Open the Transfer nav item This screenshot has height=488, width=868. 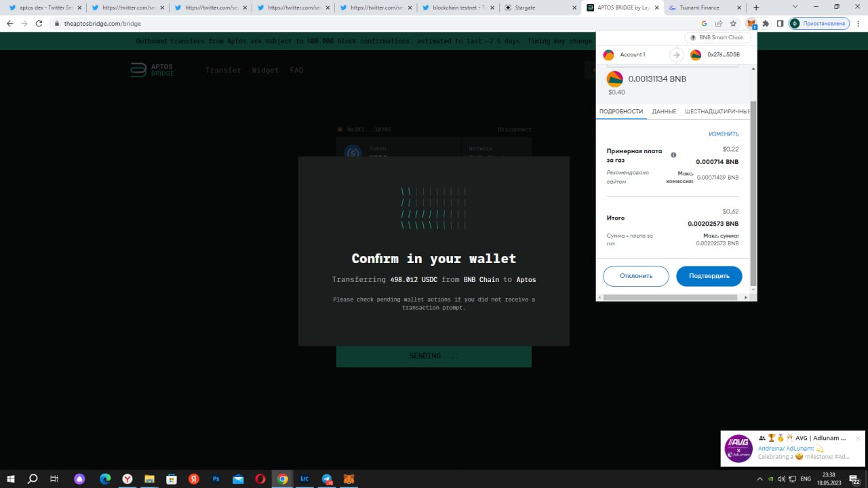coord(223,70)
